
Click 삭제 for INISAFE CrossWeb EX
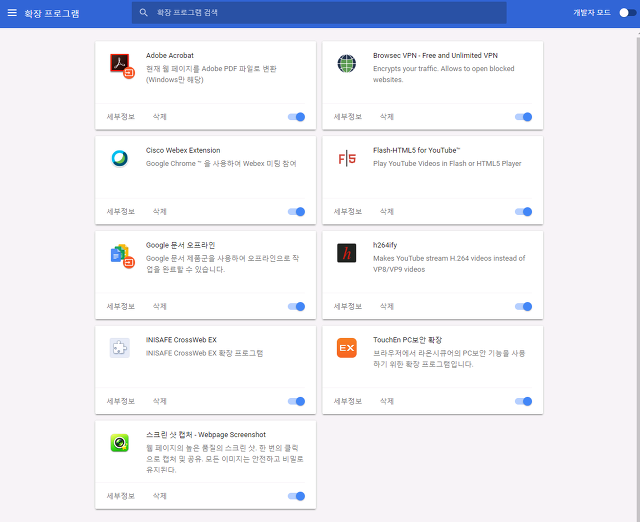(x=160, y=401)
